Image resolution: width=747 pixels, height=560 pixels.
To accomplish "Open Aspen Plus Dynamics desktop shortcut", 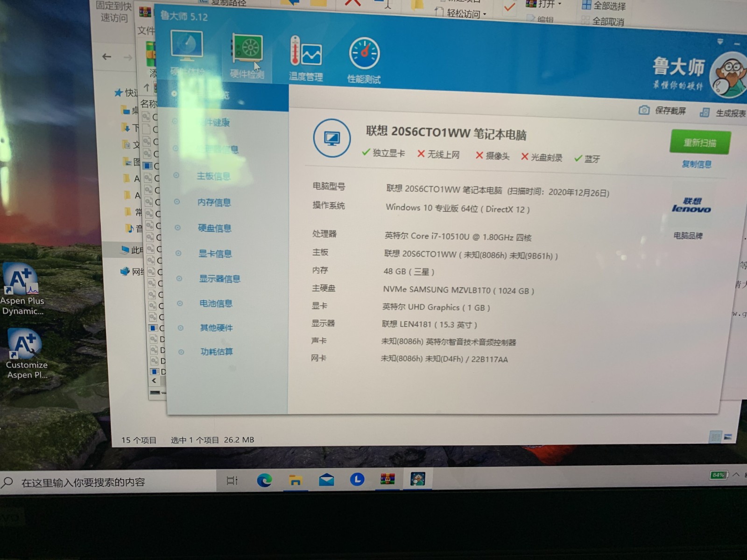I will 22,289.
